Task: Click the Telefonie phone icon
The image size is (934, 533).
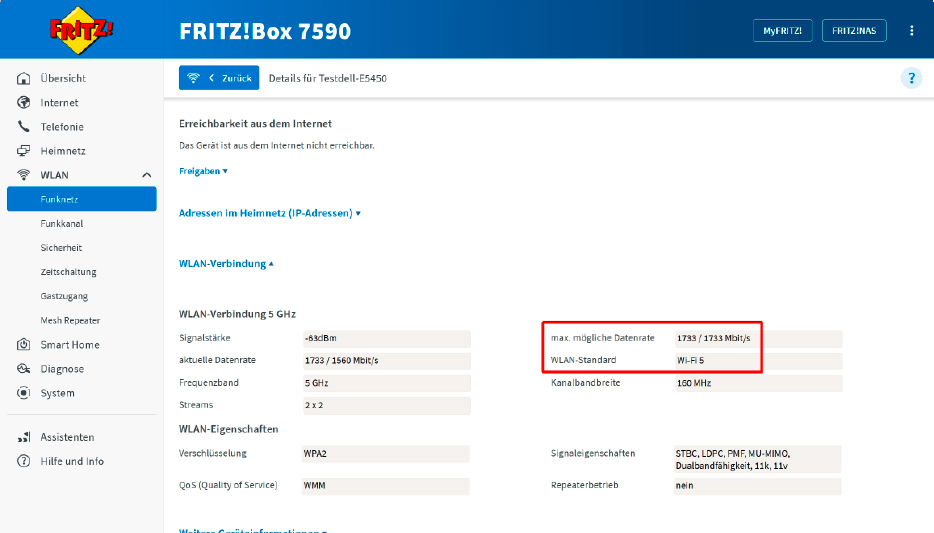Action: point(23,126)
